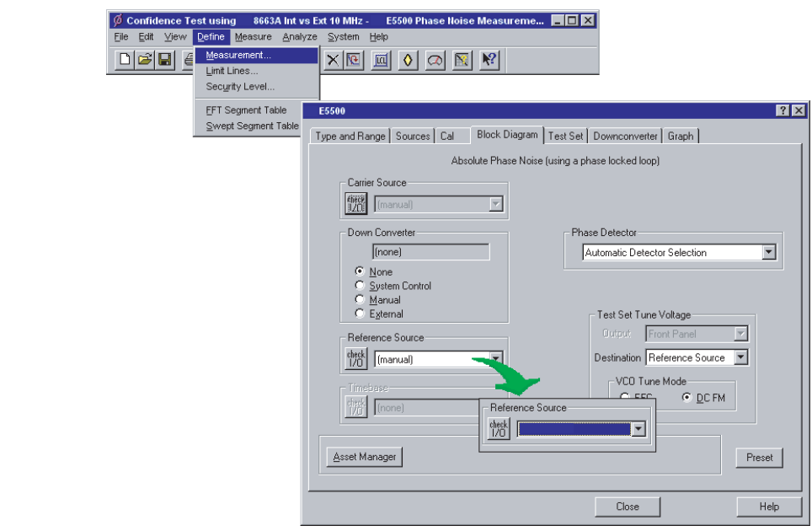Choose Measurement... from Define menu

tap(256, 55)
